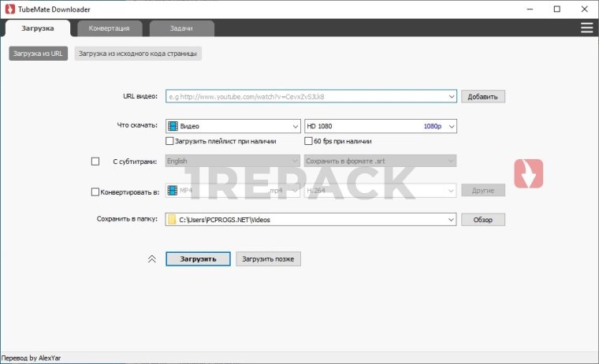599x364 pixels.
Task: Enable Загрузить плейлист при наличии checkbox
Action: click(169, 141)
